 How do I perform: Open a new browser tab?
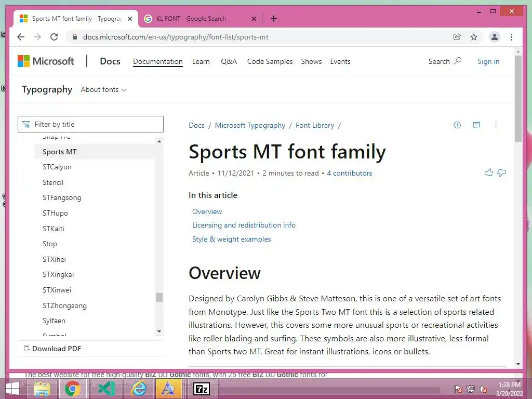(273, 19)
